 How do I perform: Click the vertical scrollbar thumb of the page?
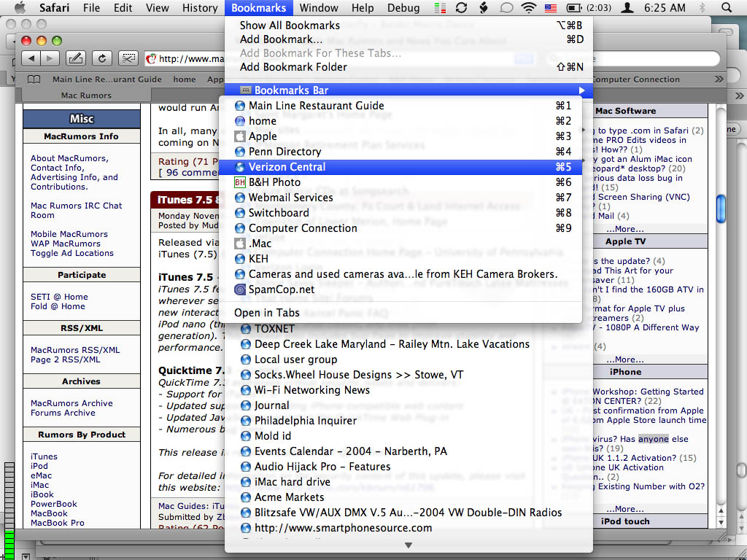(721, 209)
